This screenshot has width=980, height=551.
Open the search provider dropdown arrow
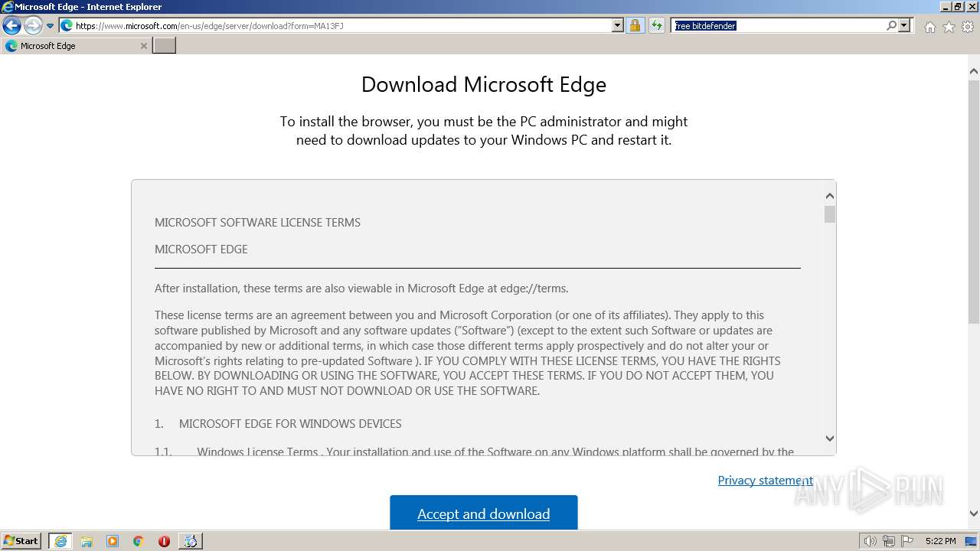[x=904, y=25]
